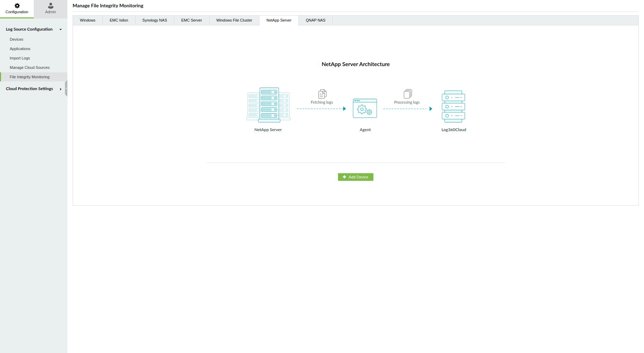The width and height of the screenshot is (644, 353).
Task: Click the Log360Cloud label
Action: tap(454, 130)
